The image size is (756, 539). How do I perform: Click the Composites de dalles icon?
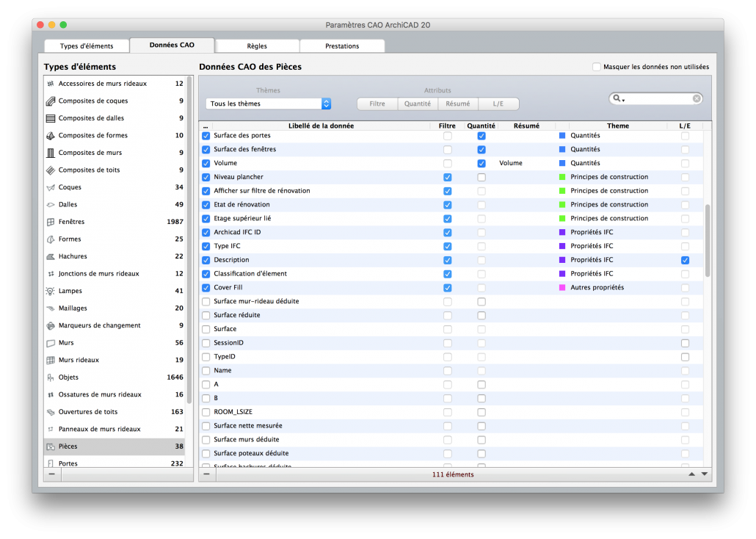coord(51,118)
